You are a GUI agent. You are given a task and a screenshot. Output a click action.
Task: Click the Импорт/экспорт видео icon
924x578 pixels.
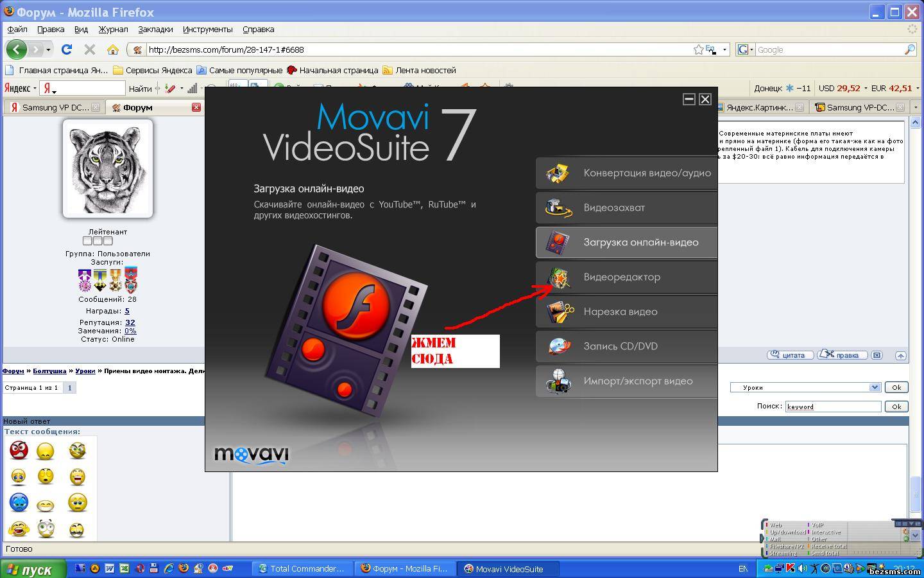tap(559, 381)
